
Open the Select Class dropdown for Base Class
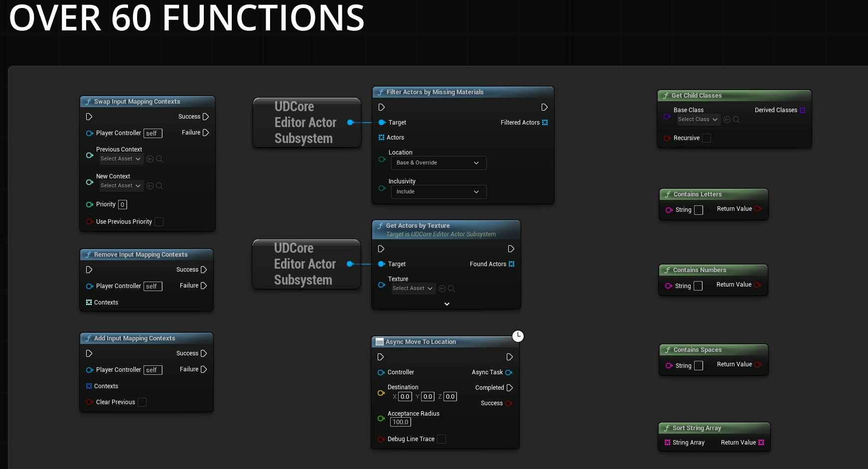(x=698, y=120)
